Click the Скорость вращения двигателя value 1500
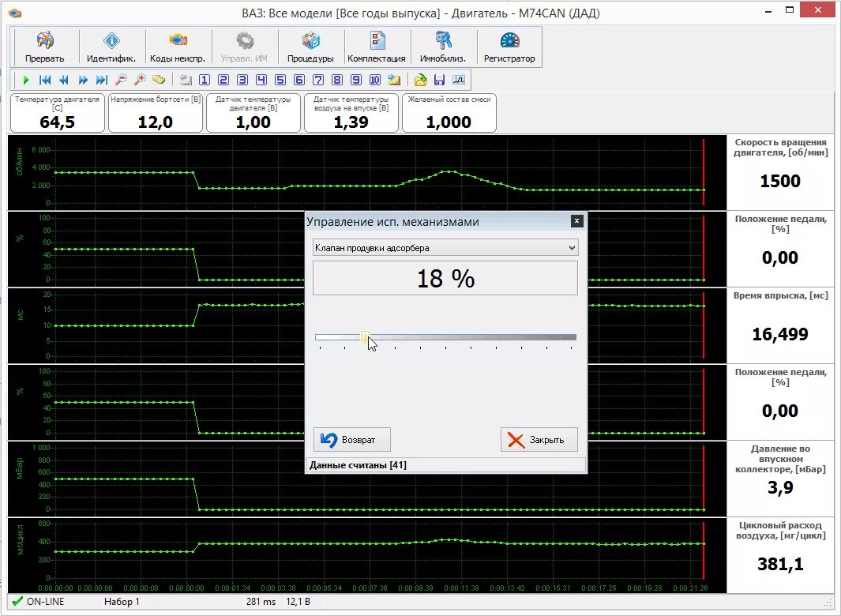 pyautogui.click(x=780, y=182)
